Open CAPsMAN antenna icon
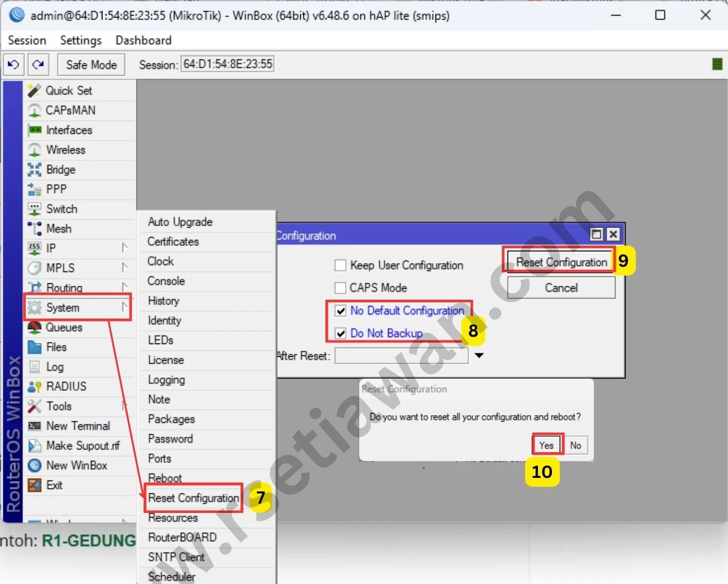Viewport: 728px width, 584px height. [x=34, y=110]
